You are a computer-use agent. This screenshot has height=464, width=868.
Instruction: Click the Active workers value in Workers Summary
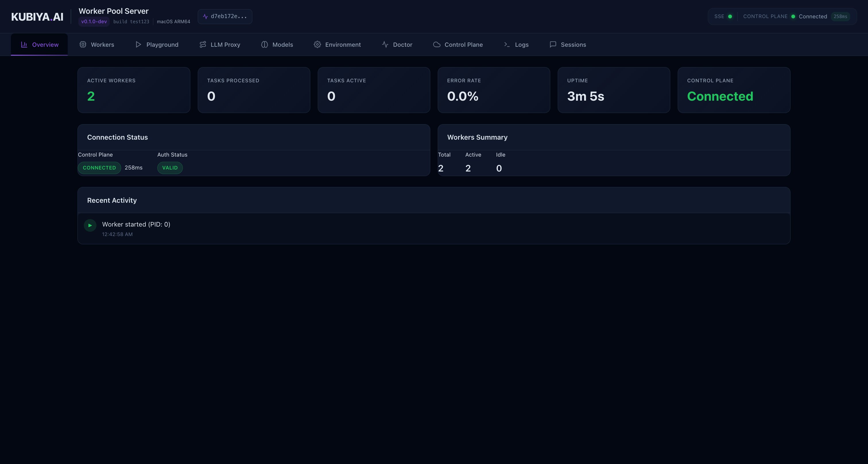468,168
